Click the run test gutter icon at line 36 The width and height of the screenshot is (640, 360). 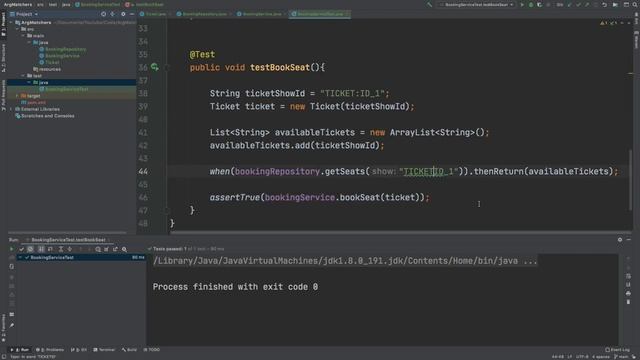[155, 67]
